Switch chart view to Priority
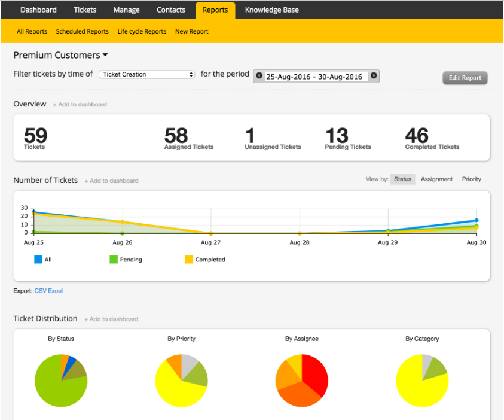 [x=471, y=179]
